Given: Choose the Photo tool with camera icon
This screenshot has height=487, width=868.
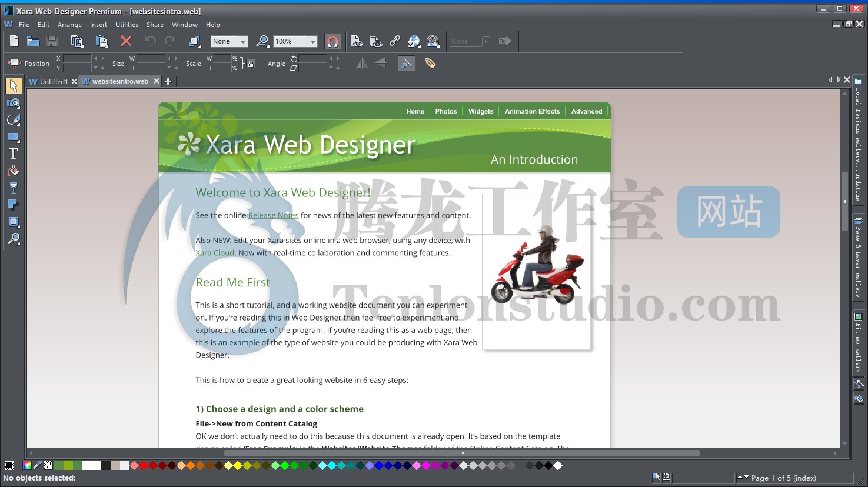Looking at the screenshot, I should pos(13,103).
